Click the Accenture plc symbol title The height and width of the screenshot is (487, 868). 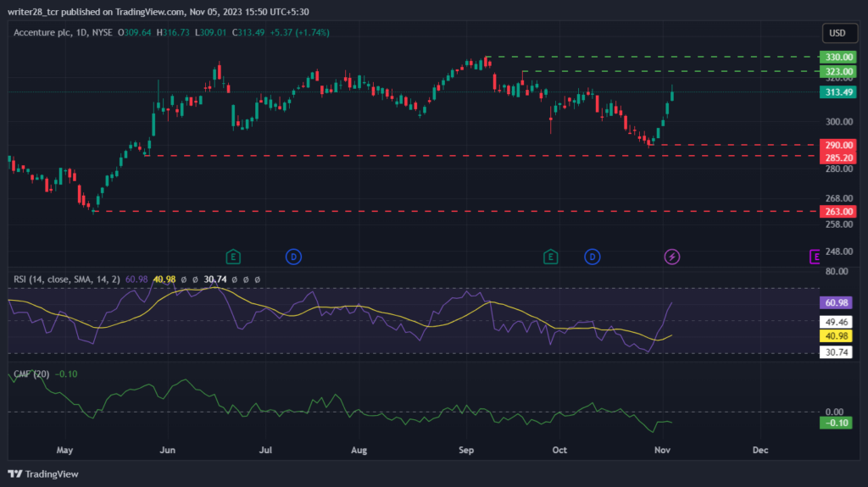[x=42, y=33]
